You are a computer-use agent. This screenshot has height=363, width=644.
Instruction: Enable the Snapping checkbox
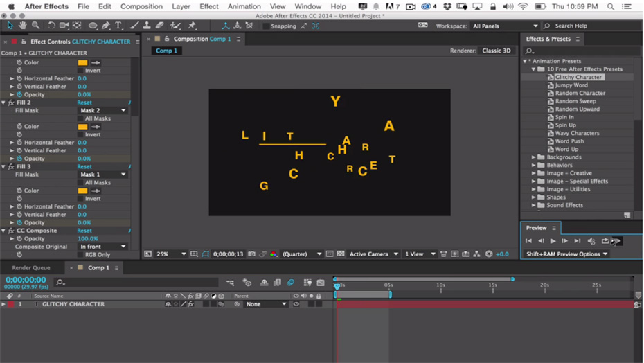(267, 26)
